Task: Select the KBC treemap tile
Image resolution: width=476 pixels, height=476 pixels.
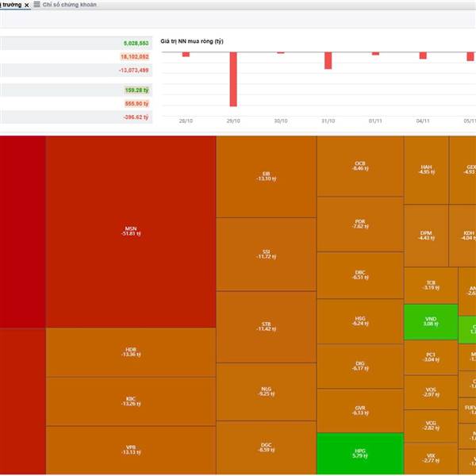Action: 131,401
